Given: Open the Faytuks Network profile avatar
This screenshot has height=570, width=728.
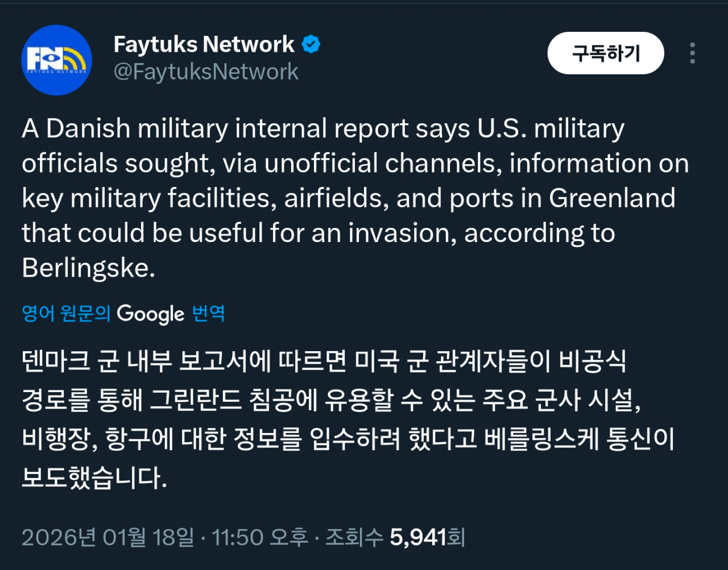Looking at the screenshot, I should click(x=56, y=60).
